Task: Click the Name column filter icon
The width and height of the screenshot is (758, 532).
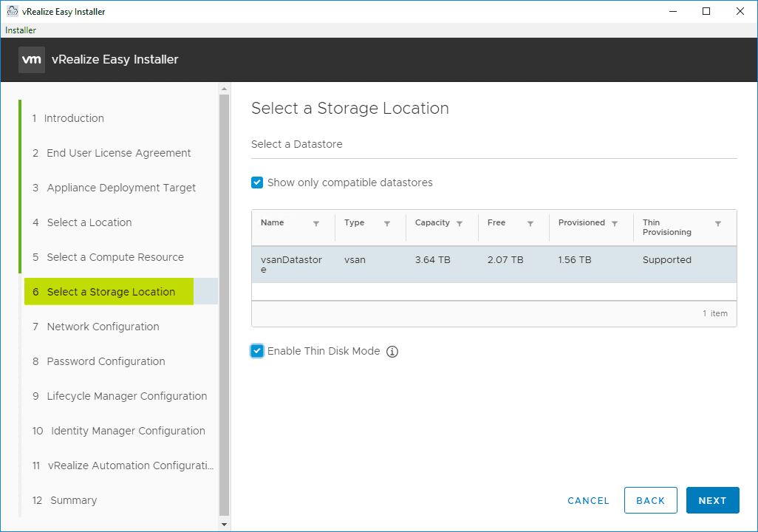Action: coord(316,224)
